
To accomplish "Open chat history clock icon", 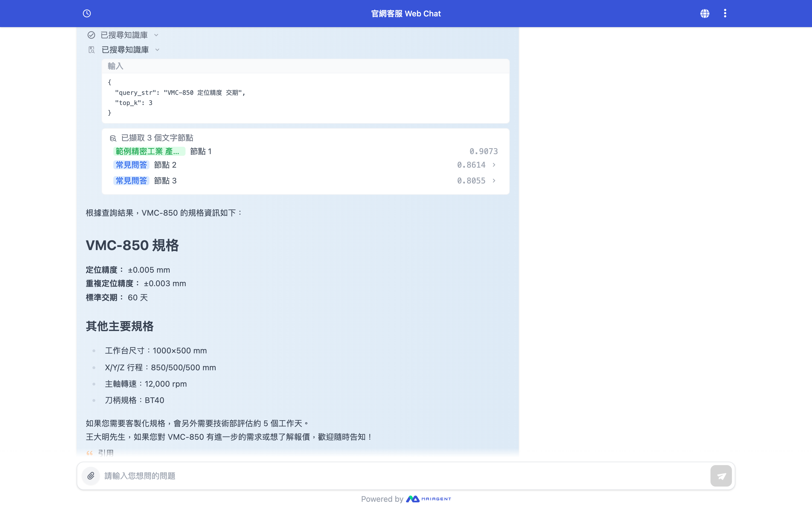I will (87, 14).
